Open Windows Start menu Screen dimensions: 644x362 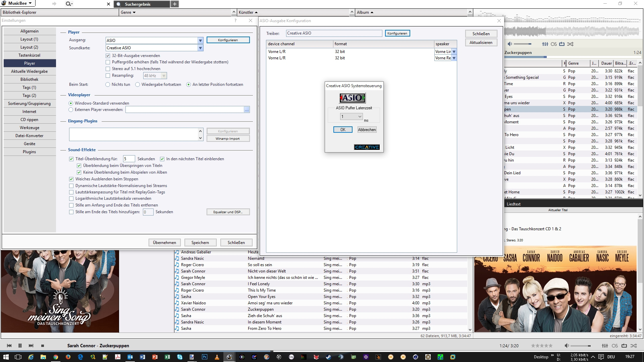pyautogui.click(x=6, y=357)
